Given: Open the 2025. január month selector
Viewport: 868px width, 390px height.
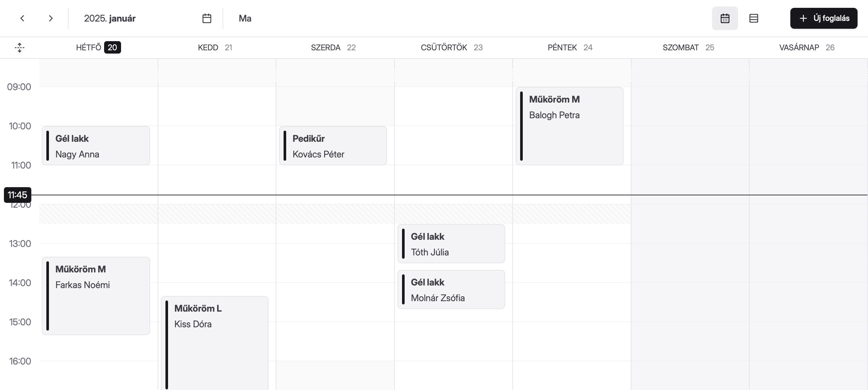Looking at the screenshot, I should click(110, 18).
